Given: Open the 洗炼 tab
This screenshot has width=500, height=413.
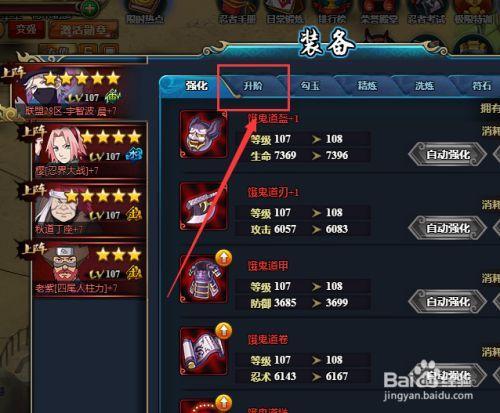Looking at the screenshot, I should 424,86.
